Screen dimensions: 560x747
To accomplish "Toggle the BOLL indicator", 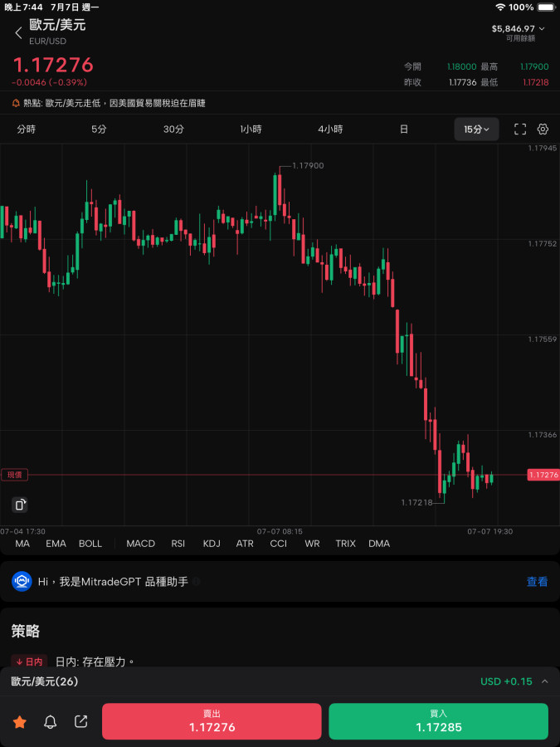I will tap(90, 544).
